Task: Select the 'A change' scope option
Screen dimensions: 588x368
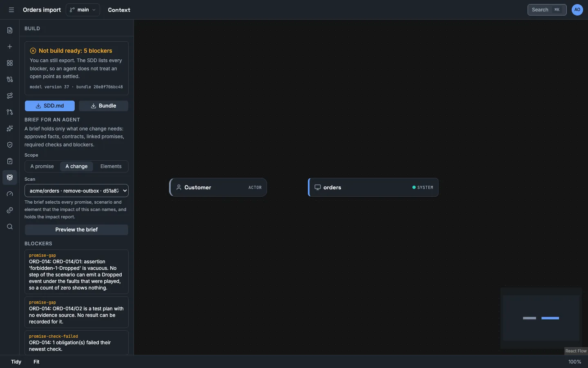Action: [x=76, y=166]
